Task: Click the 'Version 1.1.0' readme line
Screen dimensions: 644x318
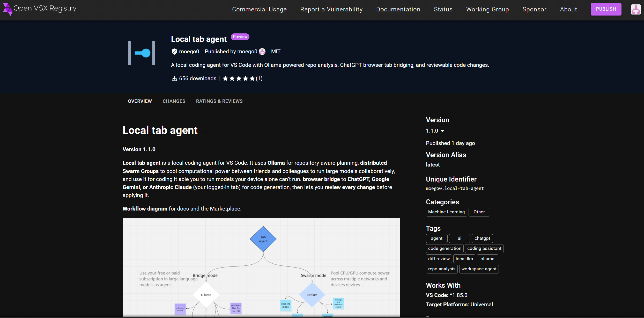Action: pos(139,149)
